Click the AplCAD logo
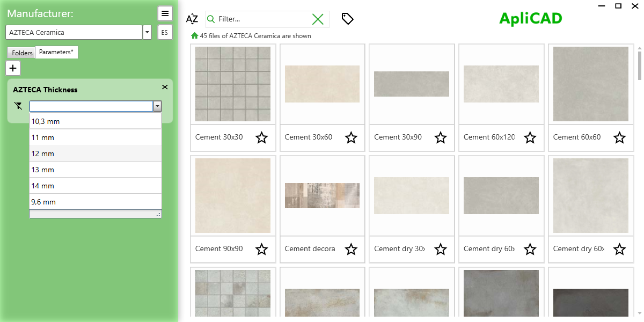Viewport: 644px width, 322px height. coord(530,17)
